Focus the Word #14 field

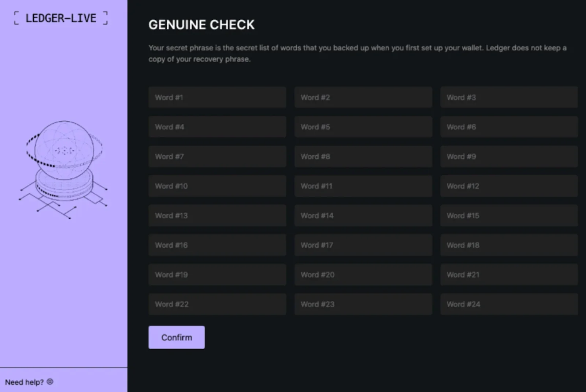click(x=363, y=215)
